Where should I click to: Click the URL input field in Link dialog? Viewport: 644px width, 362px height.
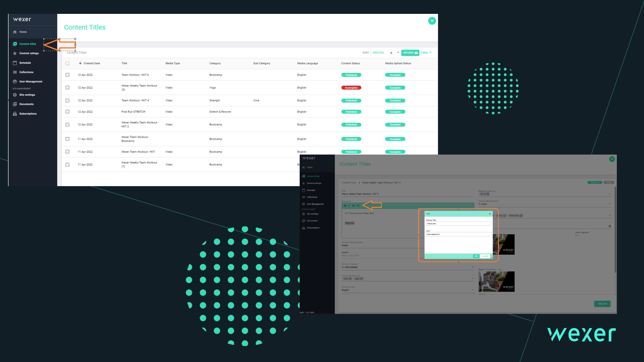point(458,234)
